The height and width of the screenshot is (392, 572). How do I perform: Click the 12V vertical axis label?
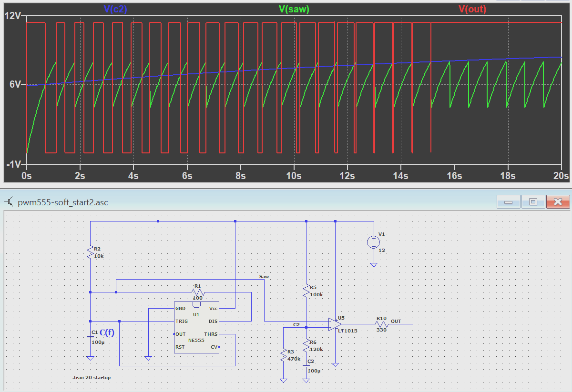click(12, 16)
